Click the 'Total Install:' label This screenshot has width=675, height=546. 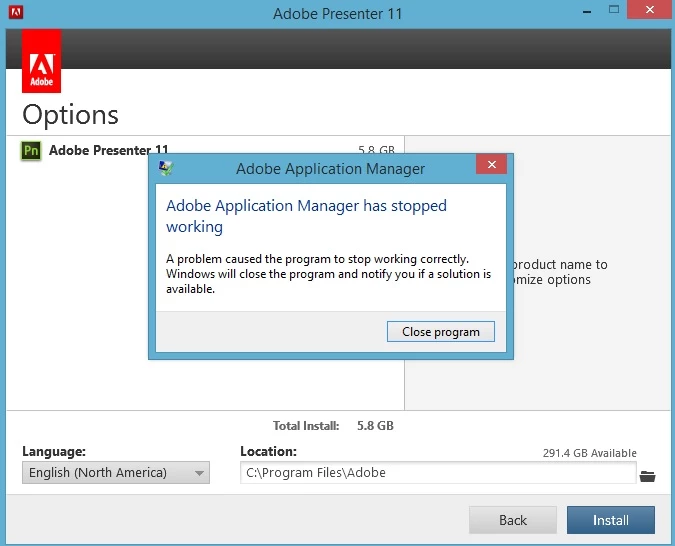(306, 426)
